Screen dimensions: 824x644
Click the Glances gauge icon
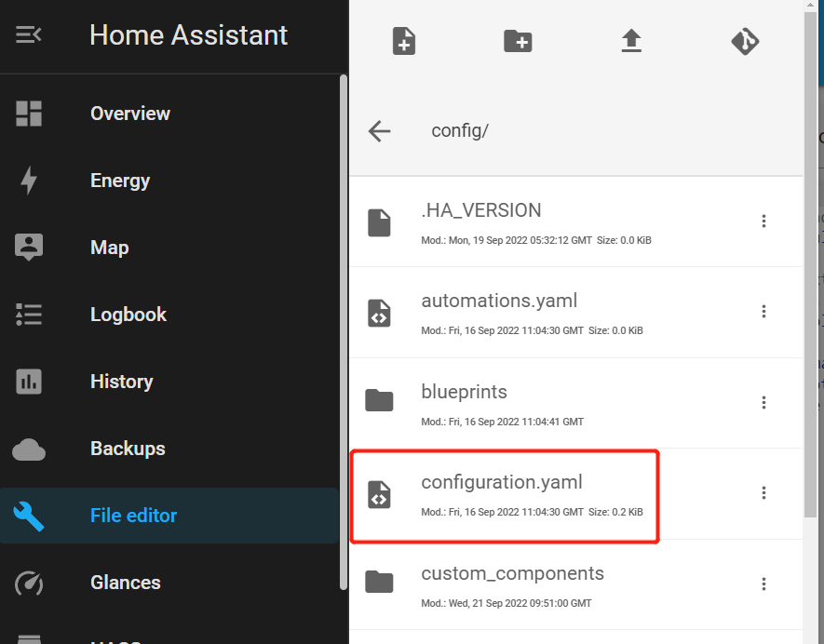pyautogui.click(x=29, y=584)
